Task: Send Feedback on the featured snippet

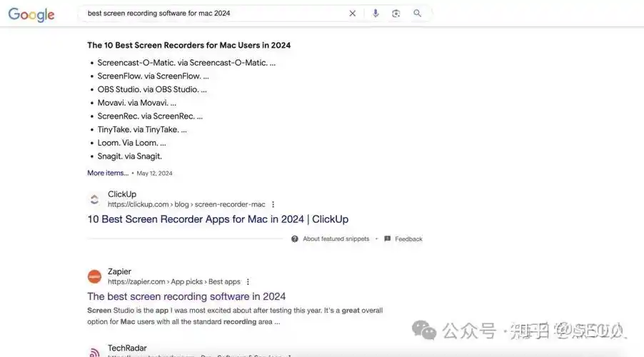Action: coord(403,238)
